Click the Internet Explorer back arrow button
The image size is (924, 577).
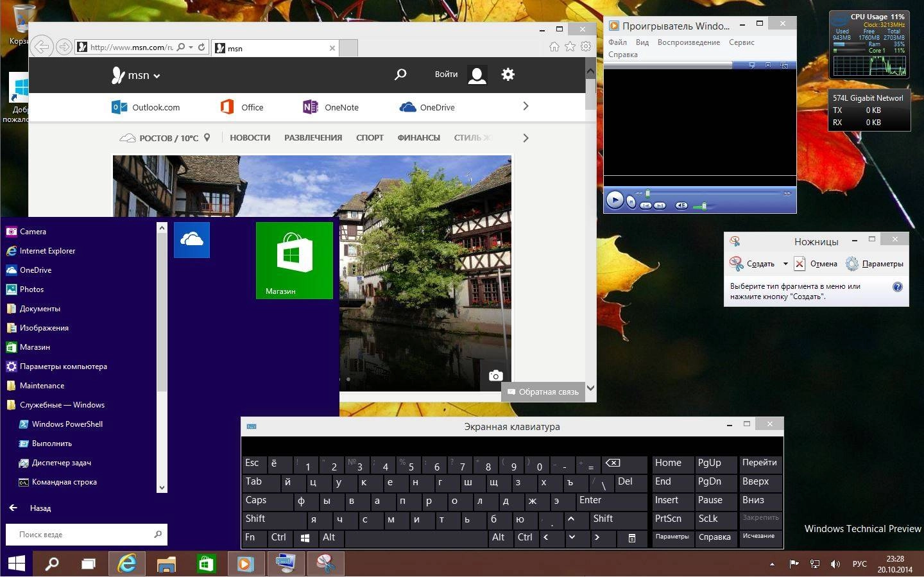[x=42, y=46]
